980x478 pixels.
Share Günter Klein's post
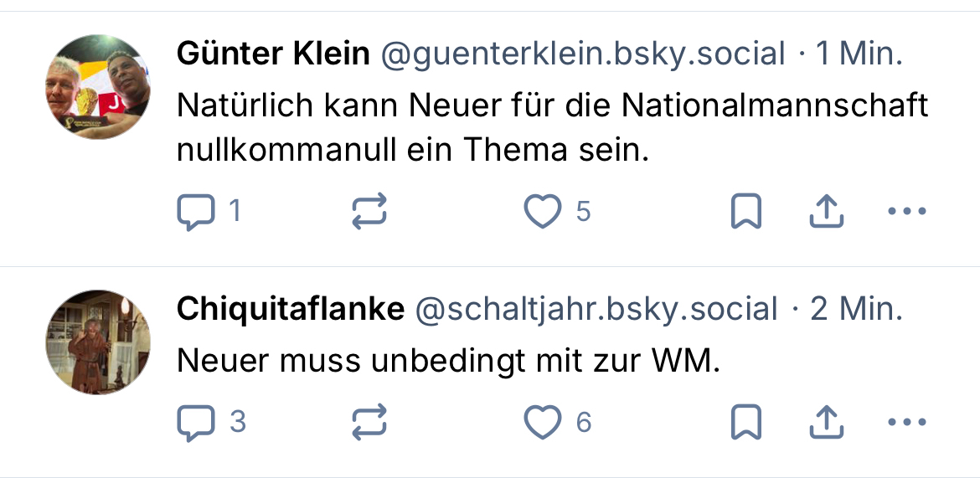(x=826, y=212)
